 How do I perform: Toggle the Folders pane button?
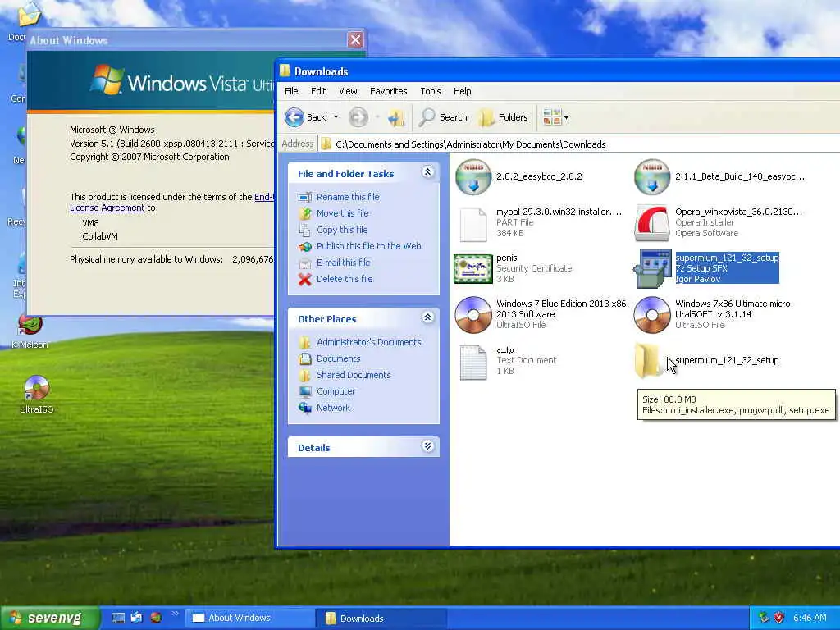[x=503, y=117]
